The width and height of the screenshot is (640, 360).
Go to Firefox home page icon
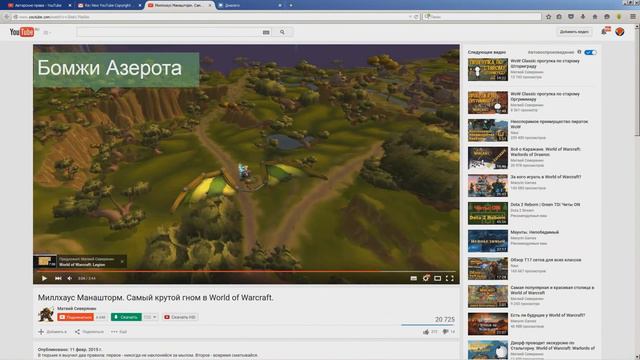pyautogui.click(x=595, y=17)
